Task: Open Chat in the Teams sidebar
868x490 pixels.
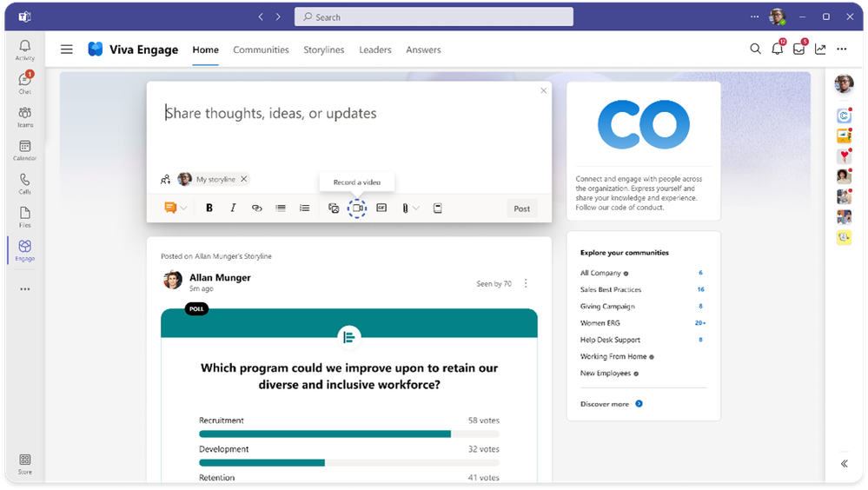Action: pos(25,83)
